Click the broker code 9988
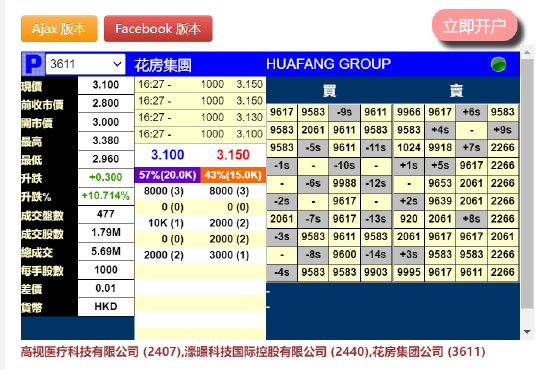 tap(344, 183)
